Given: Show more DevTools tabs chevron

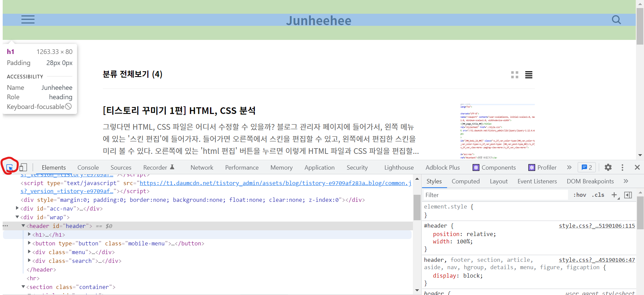Looking at the screenshot, I should click(569, 167).
